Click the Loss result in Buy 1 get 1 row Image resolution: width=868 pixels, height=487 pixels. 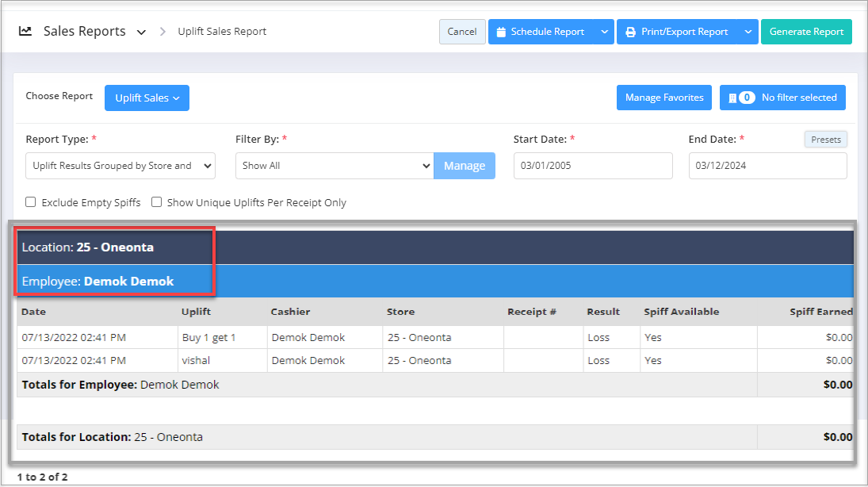[598, 337]
